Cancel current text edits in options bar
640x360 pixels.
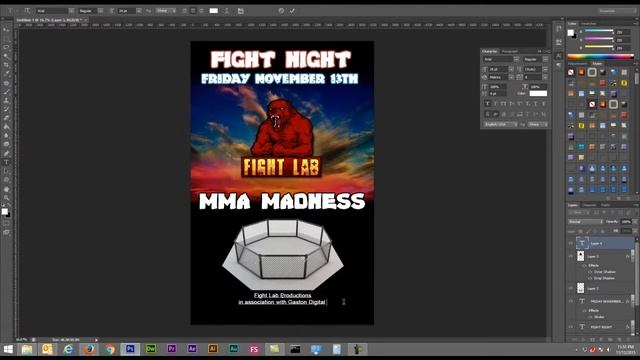pos(281,11)
